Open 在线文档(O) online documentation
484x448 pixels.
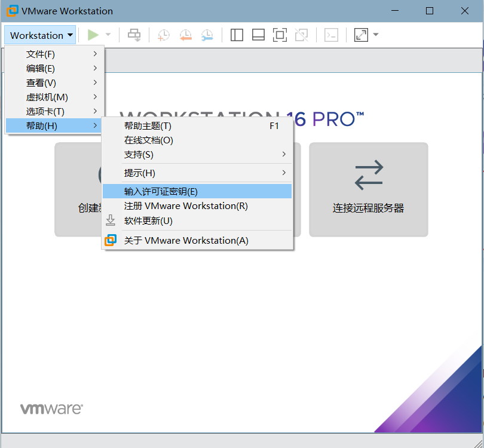(x=197, y=140)
